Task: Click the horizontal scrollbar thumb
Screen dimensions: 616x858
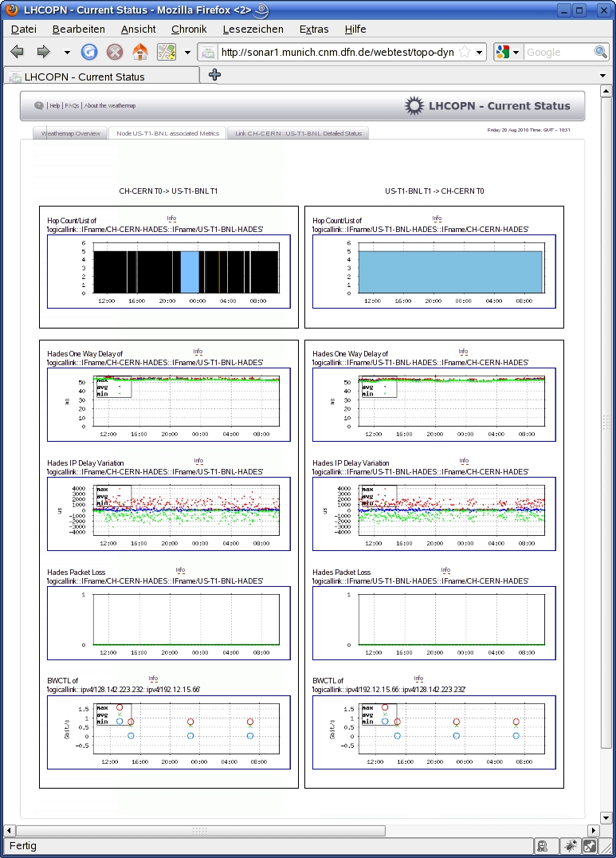Action: (x=200, y=831)
